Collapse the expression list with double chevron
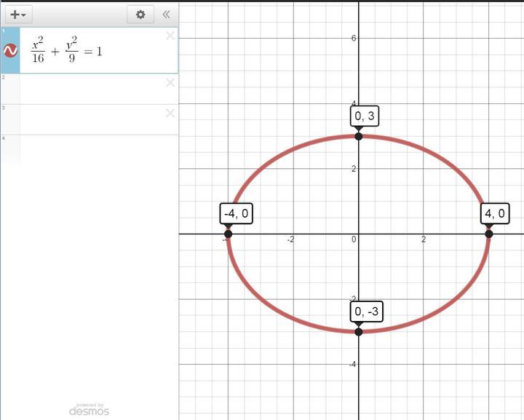Image resolution: width=524 pixels, height=420 pixels. [167, 14]
